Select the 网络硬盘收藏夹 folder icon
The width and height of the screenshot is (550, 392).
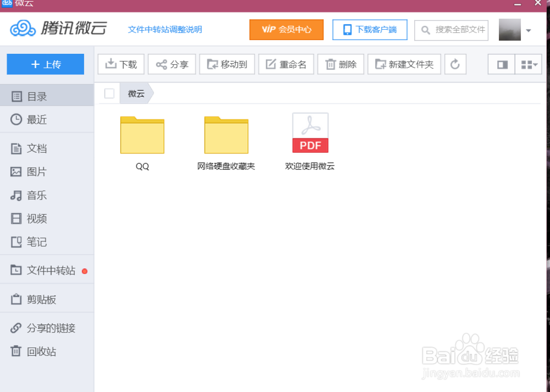pos(226,135)
